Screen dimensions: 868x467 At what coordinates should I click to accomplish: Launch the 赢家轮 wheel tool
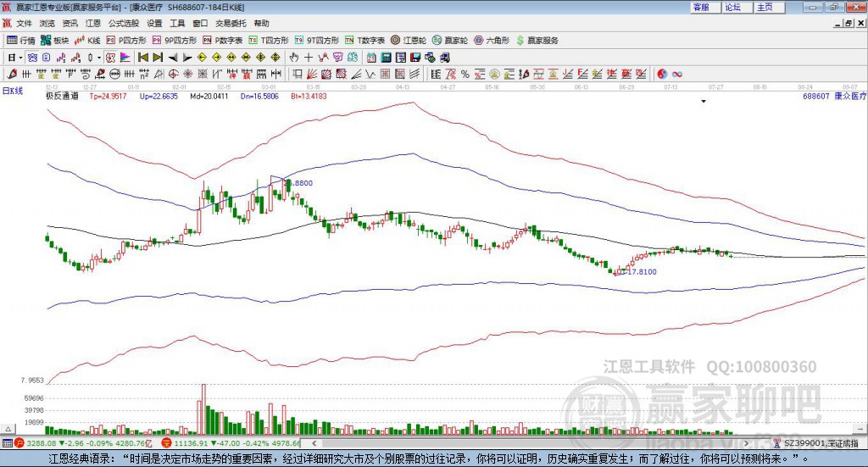point(450,41)
